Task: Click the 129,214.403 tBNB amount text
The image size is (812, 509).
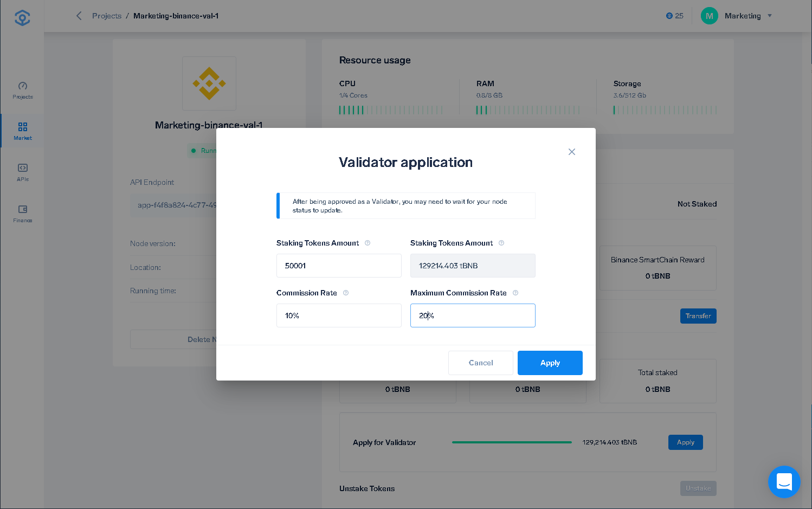Action: click(610, 442)
